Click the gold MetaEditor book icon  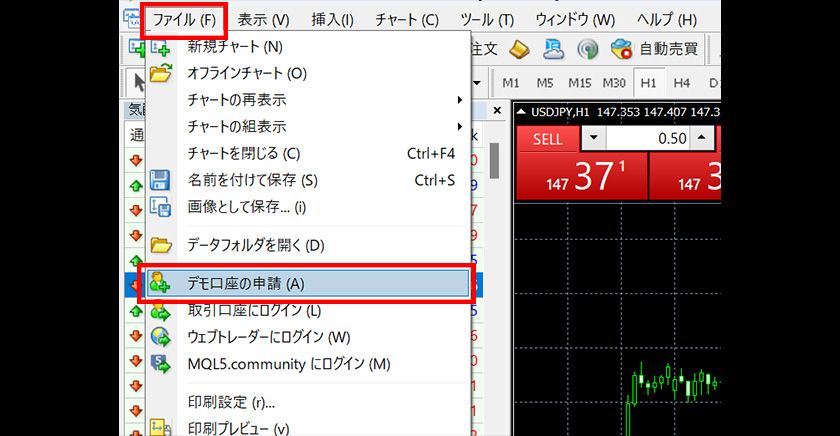click(519, 49)
